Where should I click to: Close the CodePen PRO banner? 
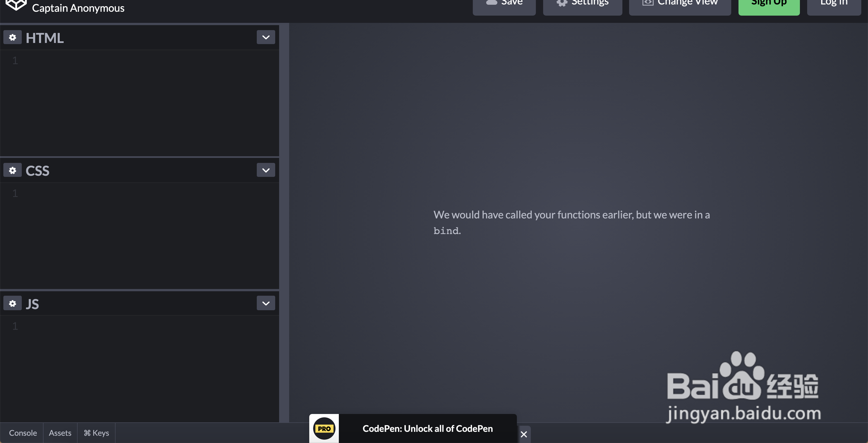tap(524, 434)
